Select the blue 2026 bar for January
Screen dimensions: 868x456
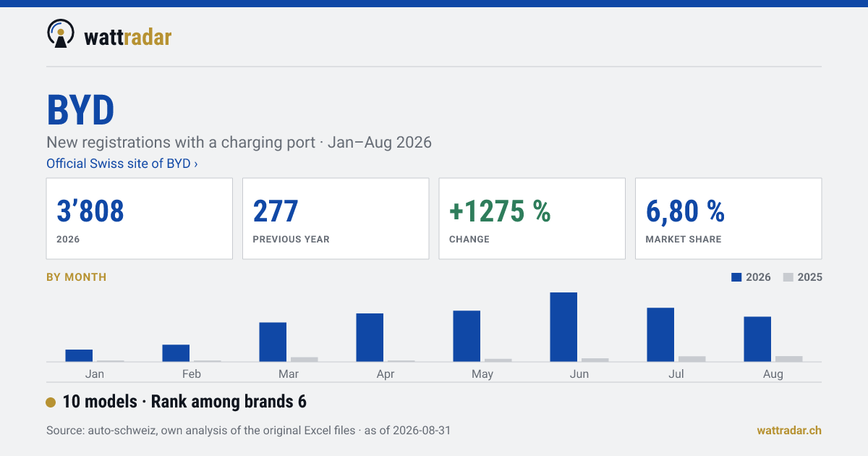tap(79, 355)
